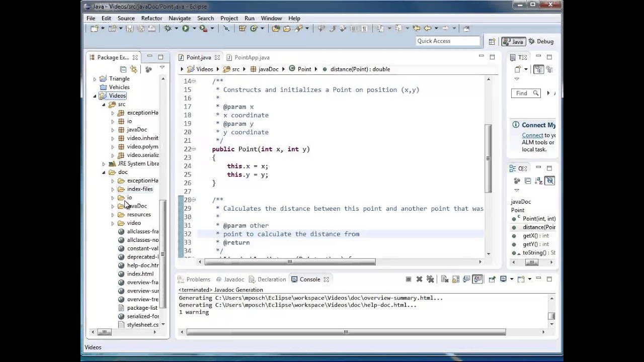This screenshot has width=644, height=362.
Task: Collapse All in Package Explorer toolbar
Action: pos(123,69)
